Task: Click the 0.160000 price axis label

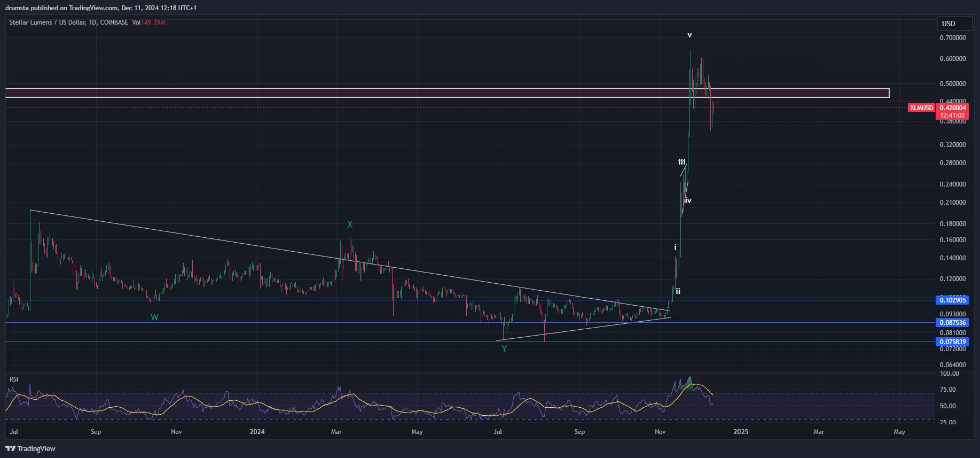Action: [x=953, y=240]
